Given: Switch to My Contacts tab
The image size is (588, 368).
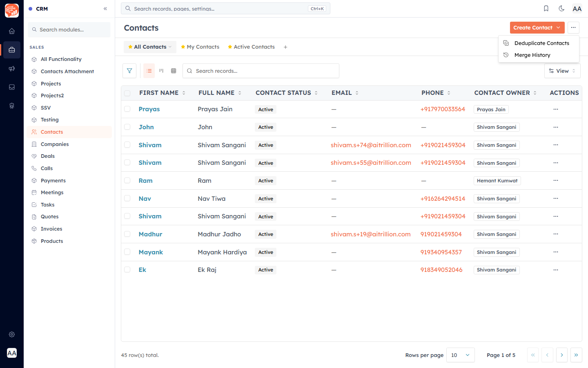Looking at the screenshot, I should tap(200, 47).
